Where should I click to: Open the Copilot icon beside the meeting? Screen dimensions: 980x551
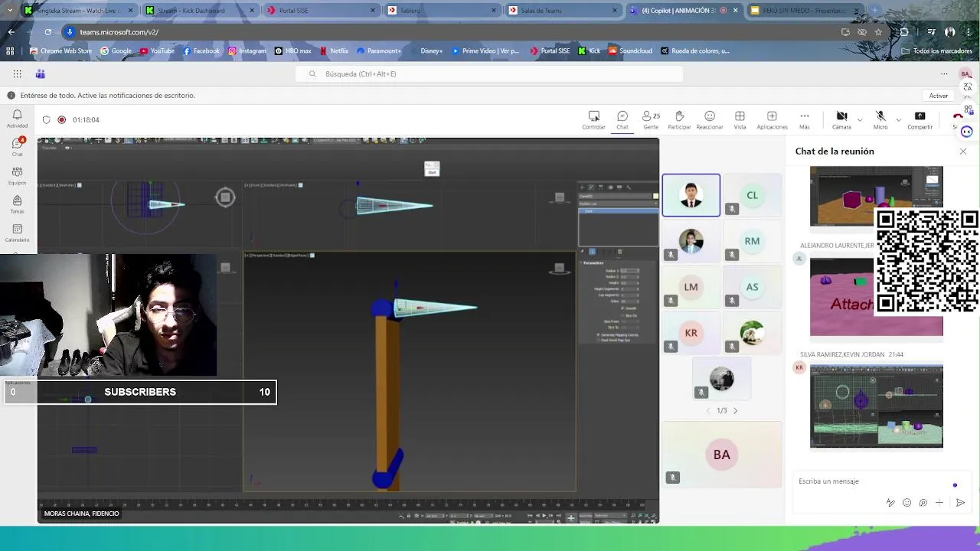(966, 132)
